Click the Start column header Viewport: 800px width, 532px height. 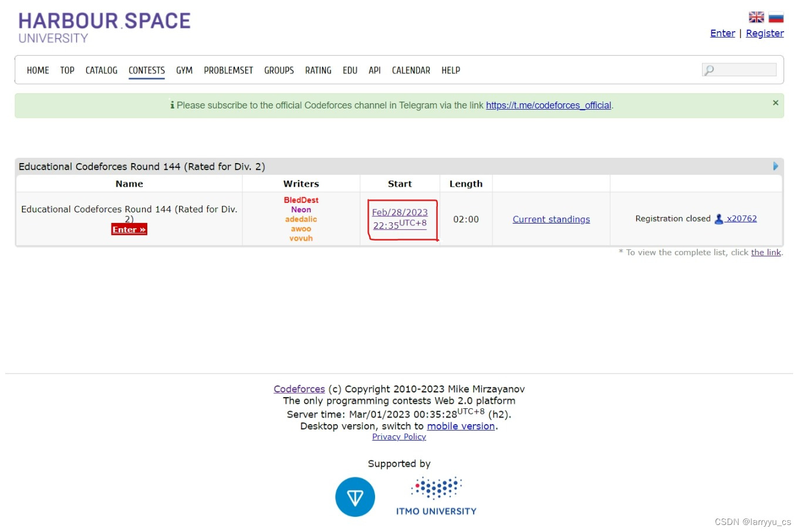point(400,184)
